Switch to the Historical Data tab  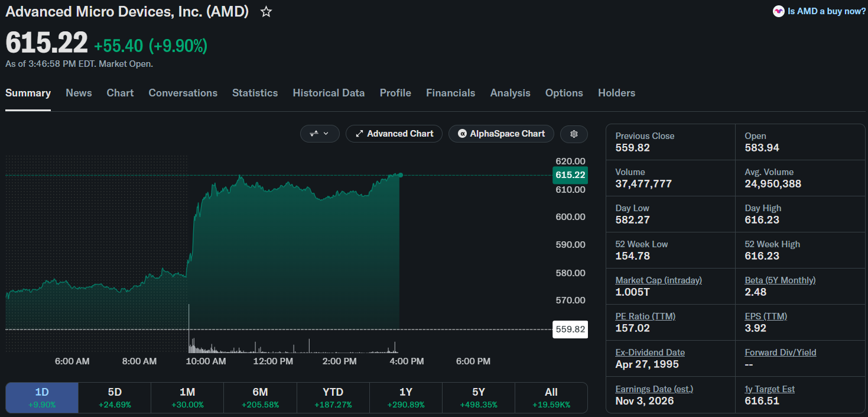click(329, 93)
